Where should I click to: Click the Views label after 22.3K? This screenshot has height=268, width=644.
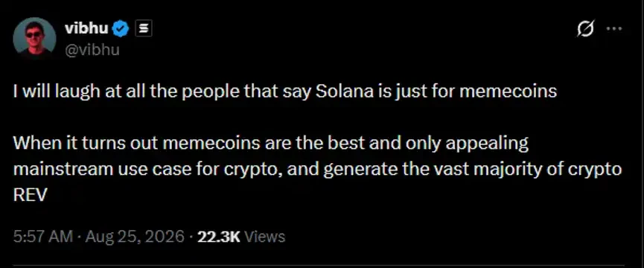tap(264, 237)
